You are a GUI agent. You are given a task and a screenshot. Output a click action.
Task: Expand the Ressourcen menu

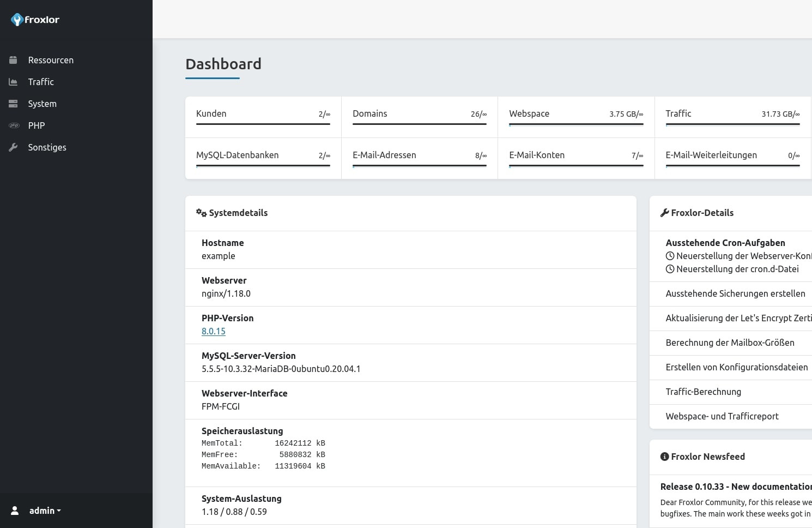51,60
